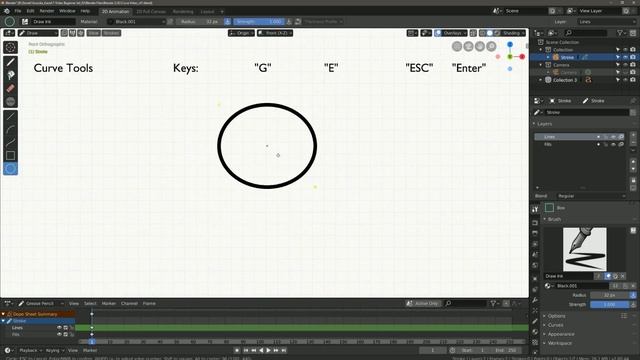Viewport: 640px width, 360px height.
Task: Jump to the first frame
Action: pyautogui.click(x=246, y=350)
